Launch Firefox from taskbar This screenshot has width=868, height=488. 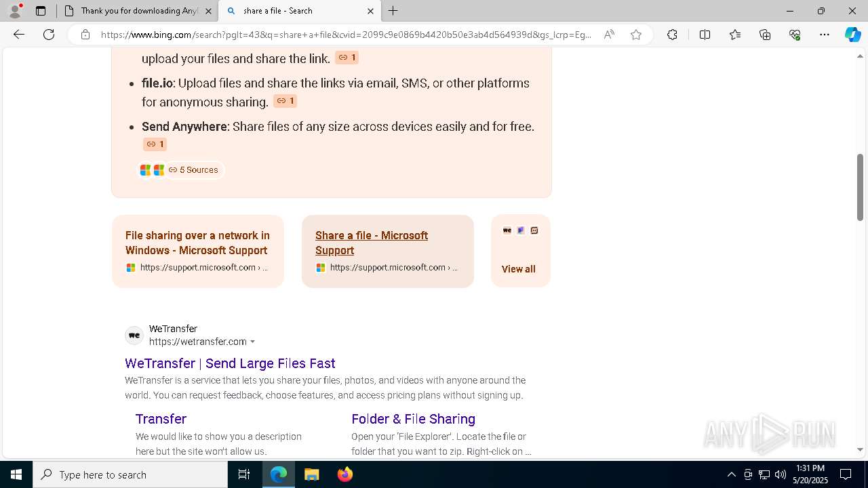tap(344, 474)
